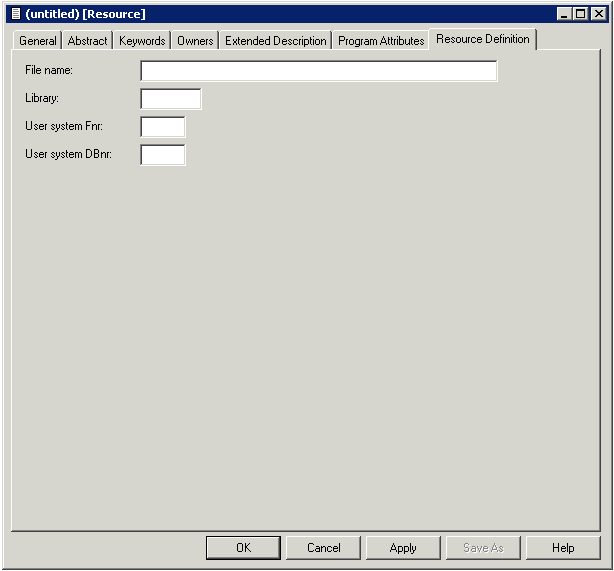The image size is (614, 571).
Task: Click the Resource document icon in title bar
Action: (15, 14)
